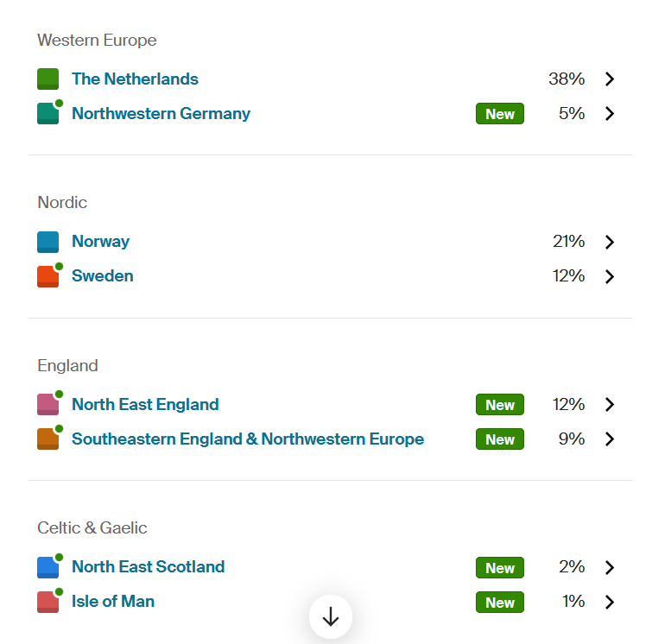Click the scroll down arrow button
This screenshot has height=644, width=671.
click(x=331, y=617)
